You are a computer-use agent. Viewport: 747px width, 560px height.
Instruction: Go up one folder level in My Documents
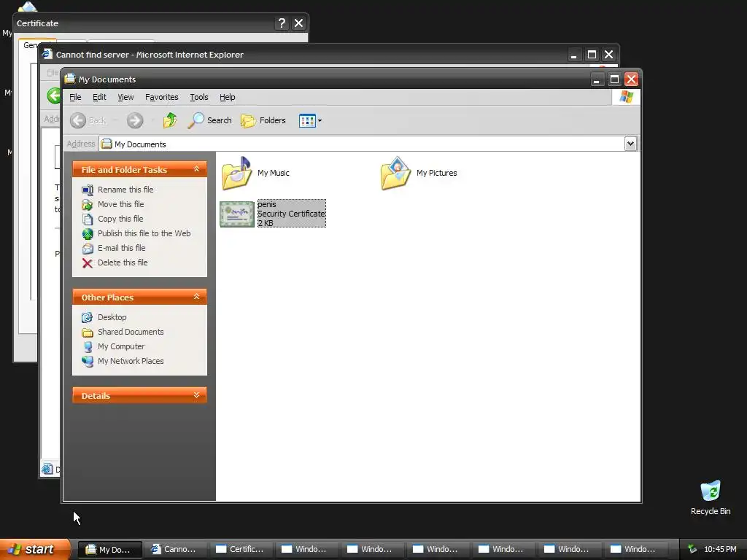coord(169,120)
